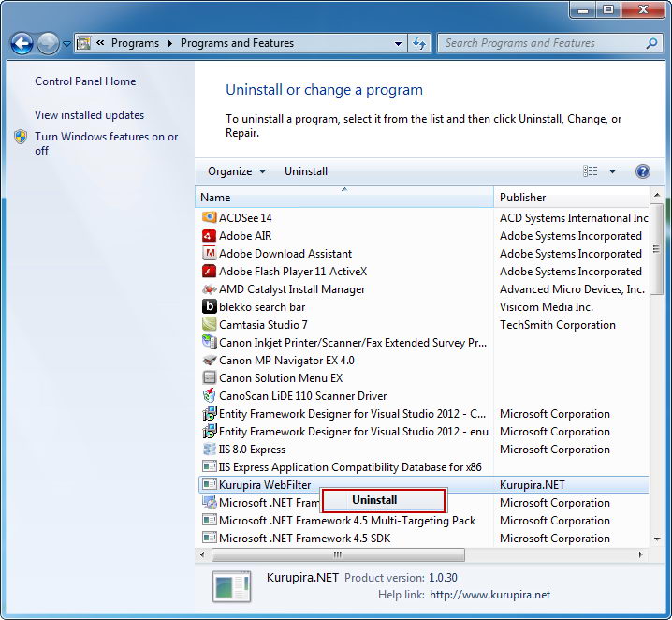Select Kurupira WebFilter entry name

click(x=265, y=485)
